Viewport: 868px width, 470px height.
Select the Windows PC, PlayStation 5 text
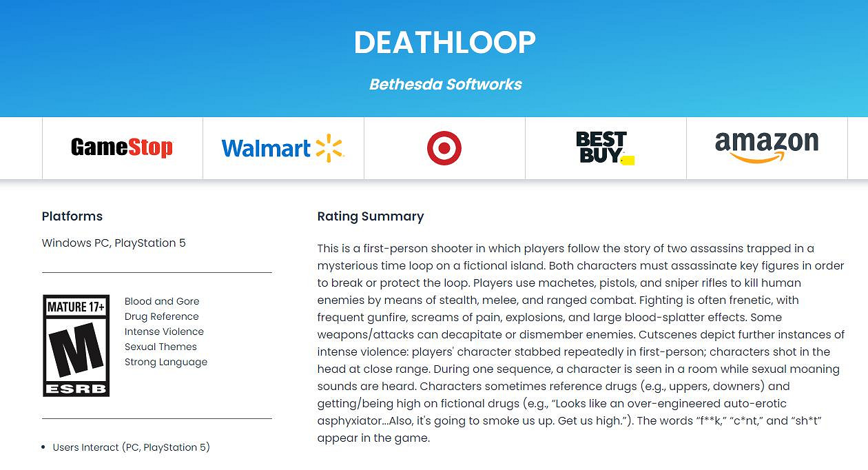point(114,243)
